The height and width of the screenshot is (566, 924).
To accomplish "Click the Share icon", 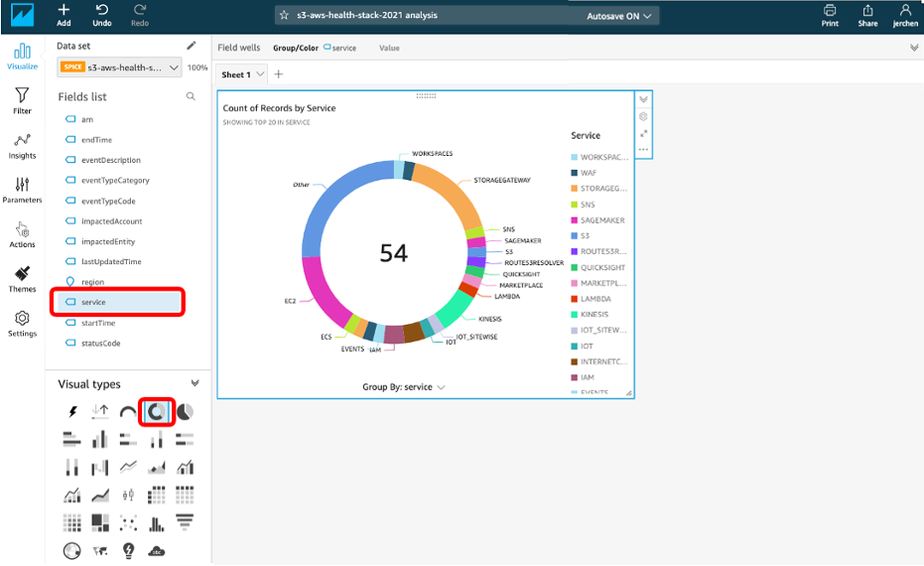I will tap(867, 15).
